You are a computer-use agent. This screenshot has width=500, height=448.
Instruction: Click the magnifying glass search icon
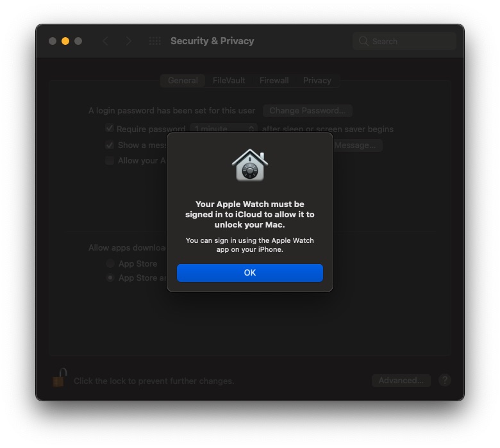pyautogui.click(x=363, y=41)
